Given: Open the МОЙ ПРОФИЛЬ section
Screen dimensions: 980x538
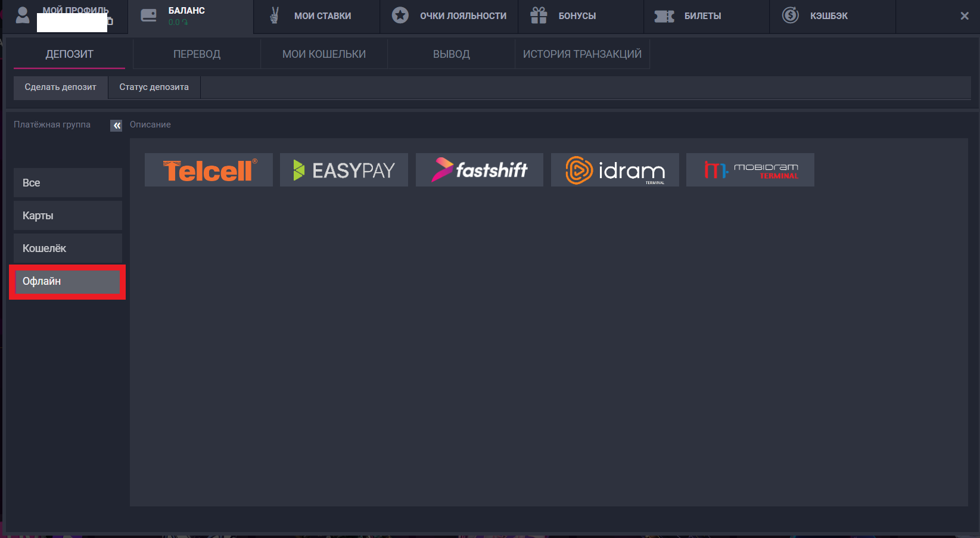Looking at the screenshot, I should (x=65, y=17).
